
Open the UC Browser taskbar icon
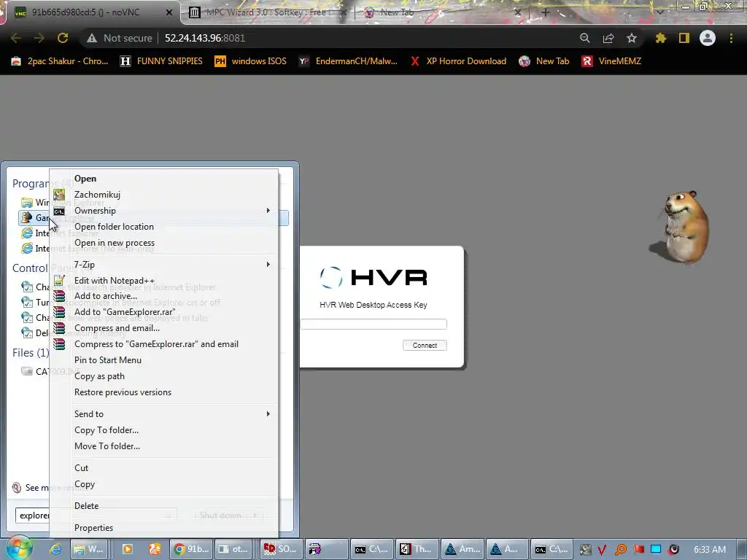click(x=155, y=549)
